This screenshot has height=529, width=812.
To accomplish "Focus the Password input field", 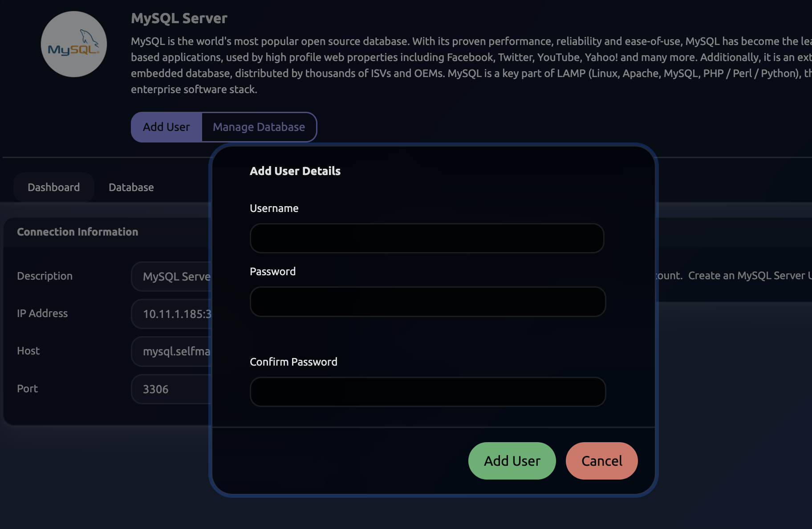I will [428, 301].
